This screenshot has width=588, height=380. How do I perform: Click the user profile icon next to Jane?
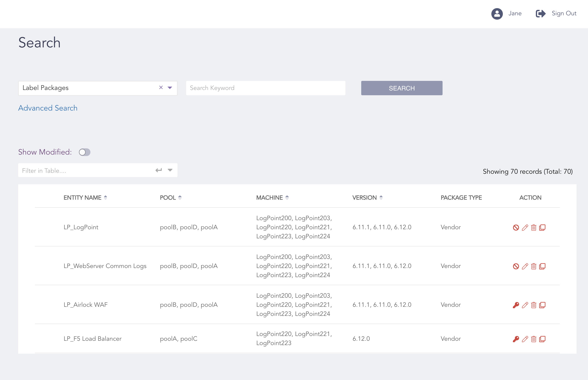click(x=497, y=14)
